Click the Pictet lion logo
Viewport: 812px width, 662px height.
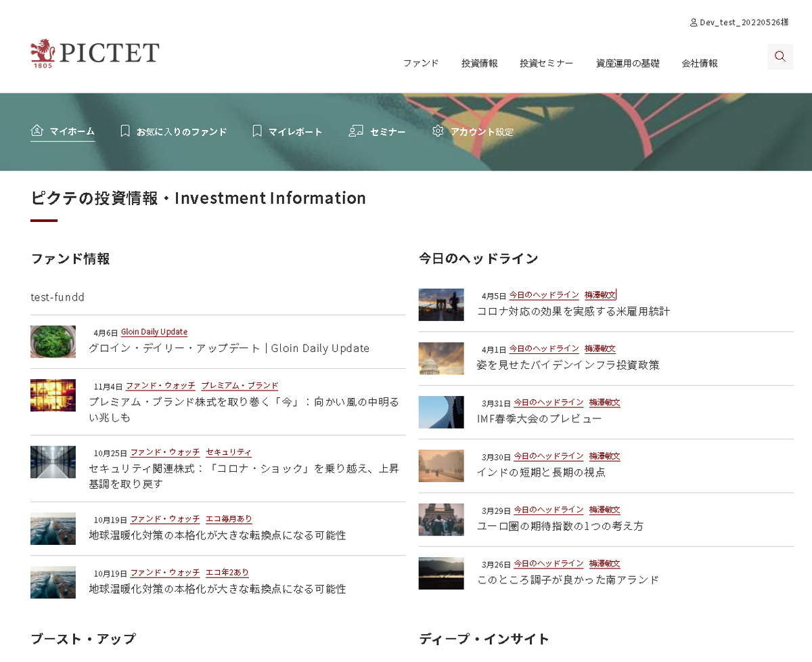[x=42, y=53]
